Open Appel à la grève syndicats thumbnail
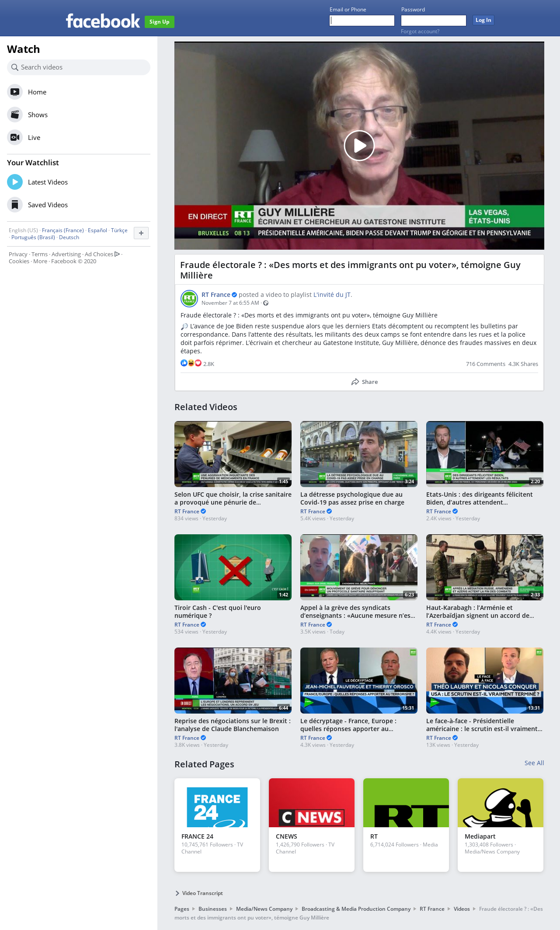 359,567
